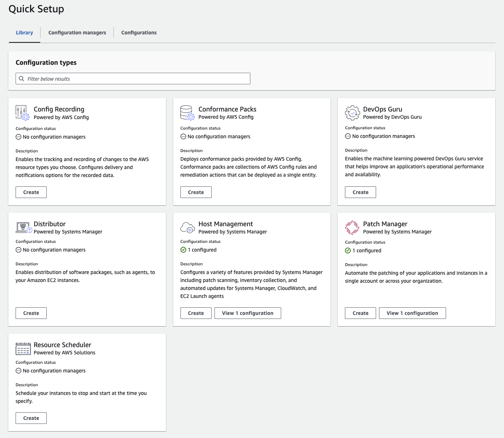Click Config Recording no-configuration status icon
The width and height of the screenshot is (504, 438).
[18, 137]
